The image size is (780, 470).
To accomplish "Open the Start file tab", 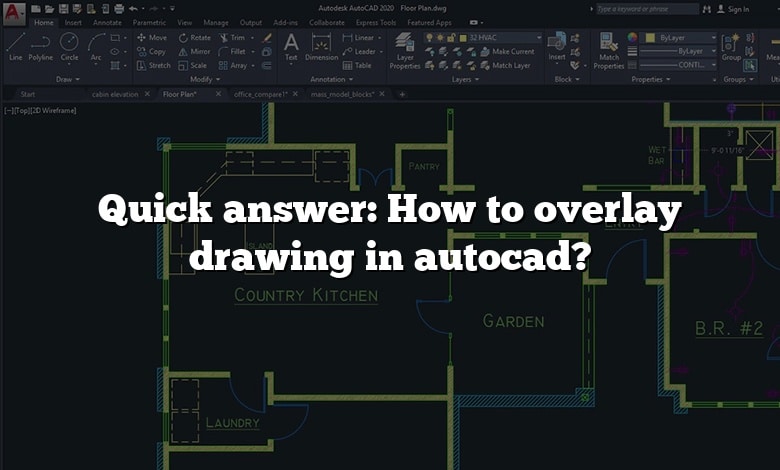I will [28, 94].
